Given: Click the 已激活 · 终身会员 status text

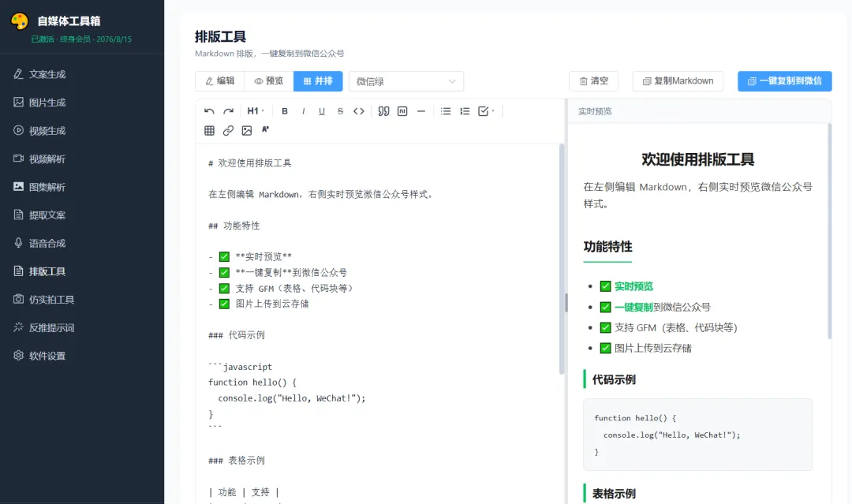Looking at the screenshot, I should (x=81, y=39).
